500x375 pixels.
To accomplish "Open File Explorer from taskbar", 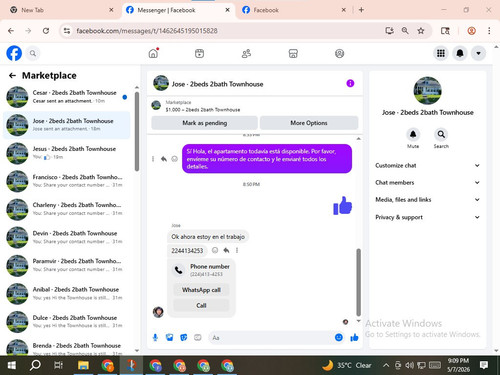I will pos(83,365).
